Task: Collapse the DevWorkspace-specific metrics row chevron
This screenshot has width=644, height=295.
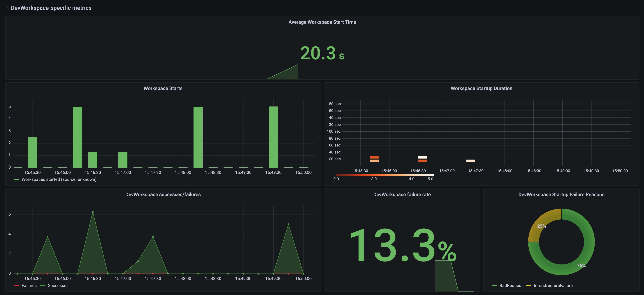Action: tap(8, 8)
